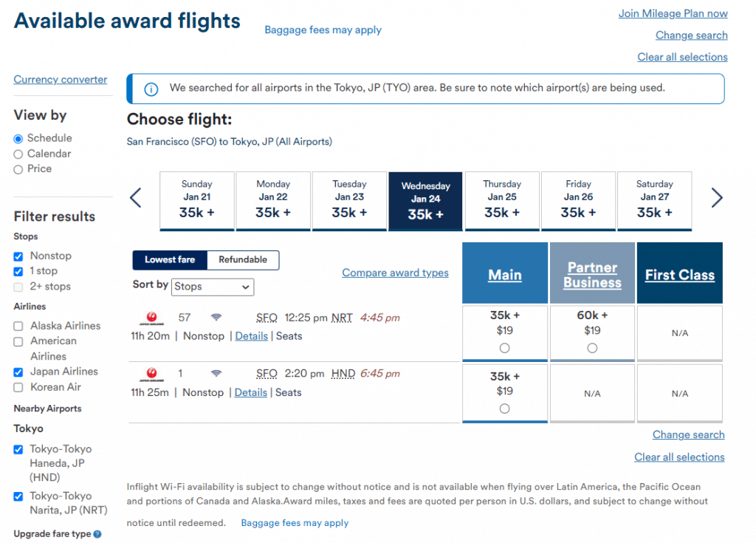The image size is (756, 543).
Task: Select the 35k Main fare for flight 57
Action: [x=504, y=348]
